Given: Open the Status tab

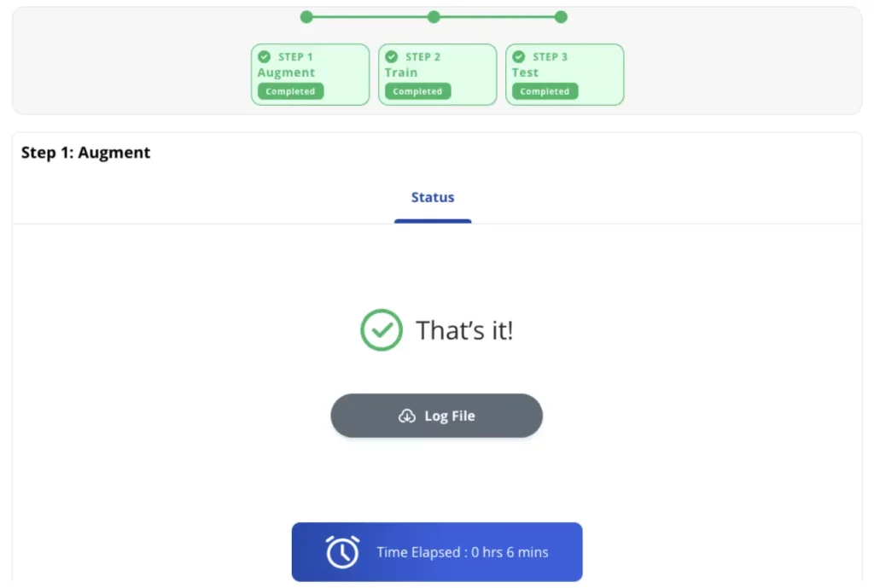Looking at the screenshot, I should click(433, 198).
